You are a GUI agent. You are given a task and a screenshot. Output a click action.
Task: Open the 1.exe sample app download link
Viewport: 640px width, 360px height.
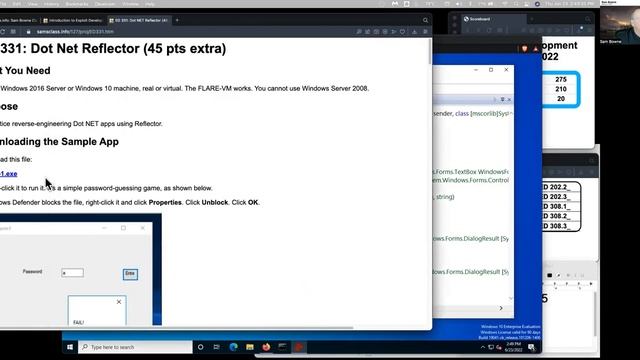click(x=9, y=174)
